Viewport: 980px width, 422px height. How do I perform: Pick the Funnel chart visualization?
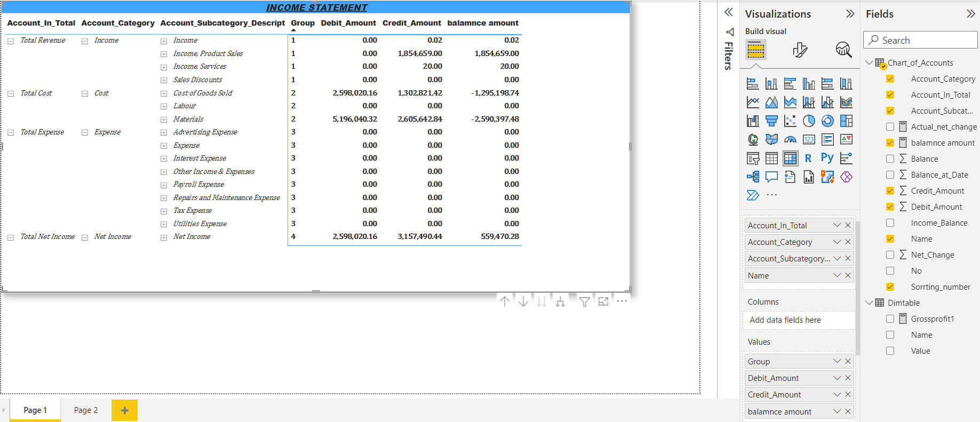pos(771,121)
